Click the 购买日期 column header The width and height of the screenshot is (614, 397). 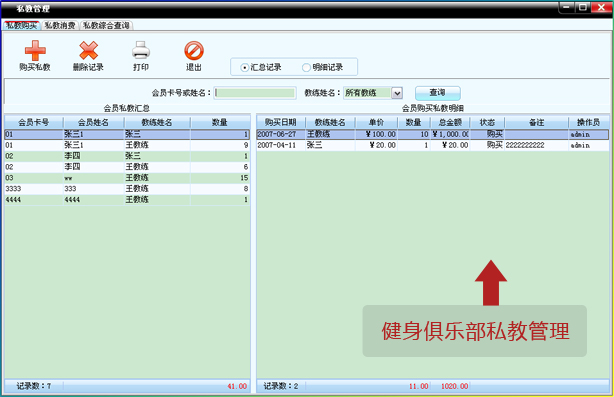click(x=281, y=122)
